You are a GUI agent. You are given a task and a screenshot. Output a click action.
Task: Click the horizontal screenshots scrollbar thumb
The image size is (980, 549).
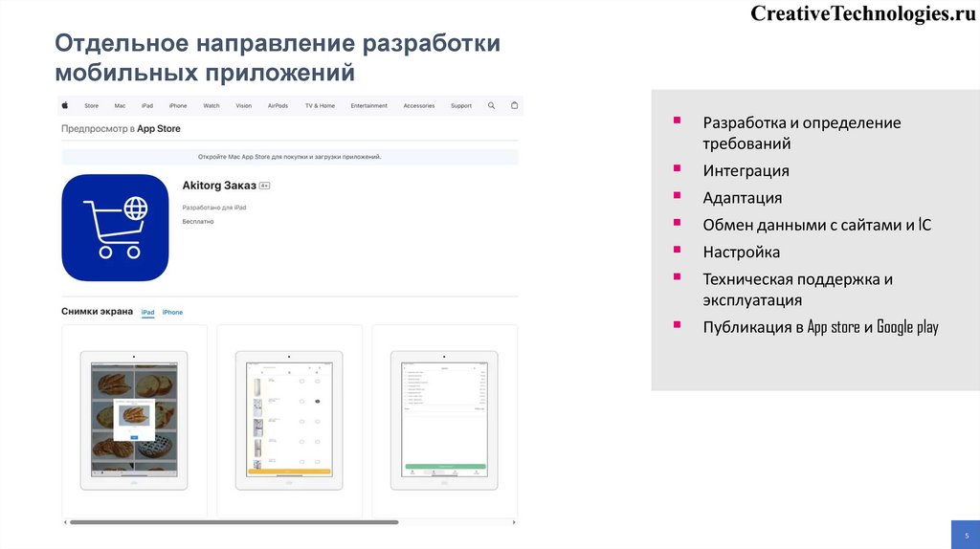[234, 522]
